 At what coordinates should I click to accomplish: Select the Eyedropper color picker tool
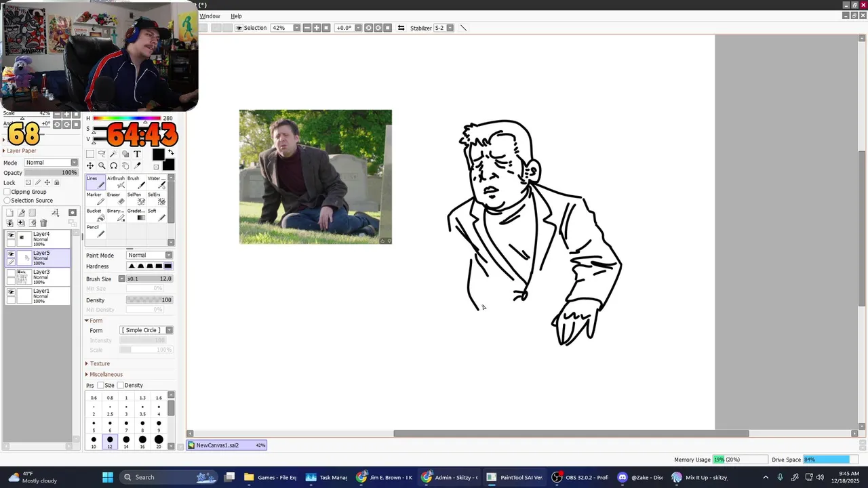click(137, 165)
